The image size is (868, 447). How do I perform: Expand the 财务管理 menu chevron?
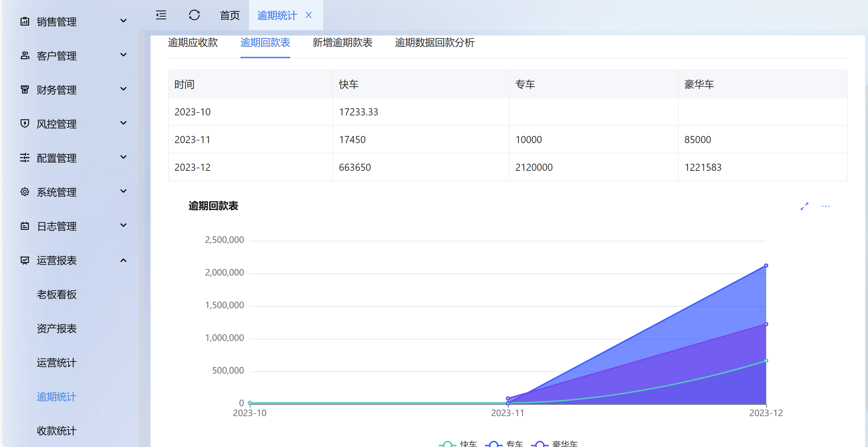click(123, 89)
